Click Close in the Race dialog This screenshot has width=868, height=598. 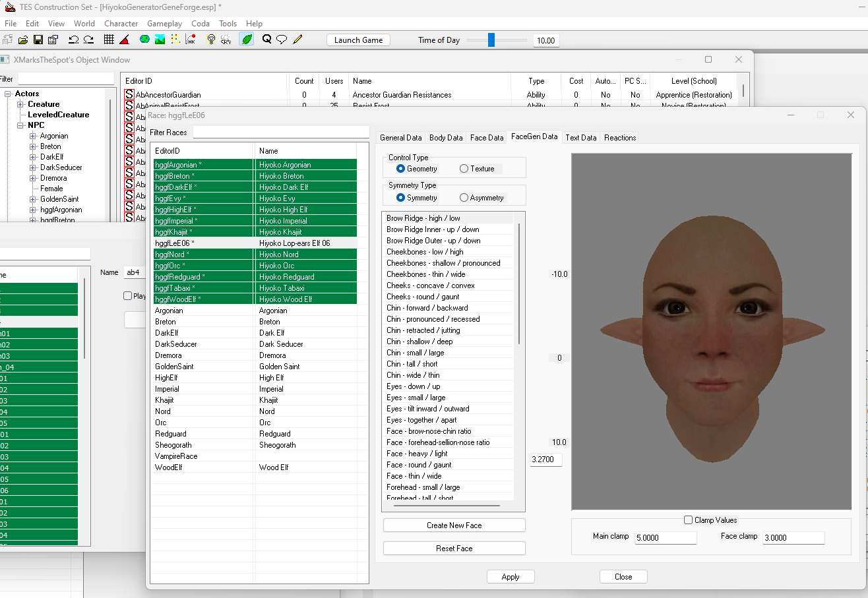[623, 577]
